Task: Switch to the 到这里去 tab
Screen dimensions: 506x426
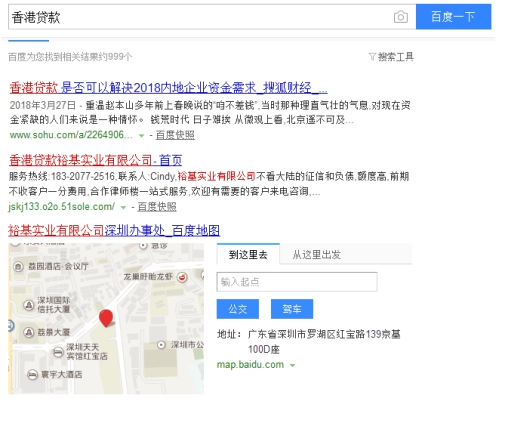Action: (248, 254)
